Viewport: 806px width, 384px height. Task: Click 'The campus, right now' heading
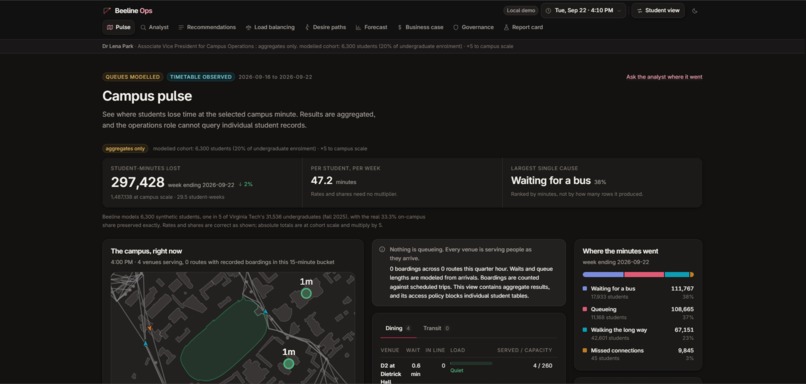coord(146,251)
